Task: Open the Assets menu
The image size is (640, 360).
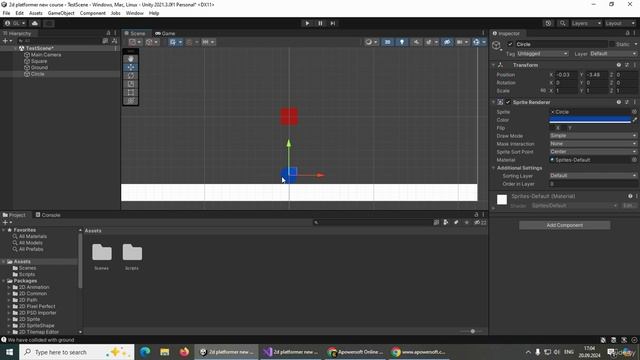Action: point(36,13)
